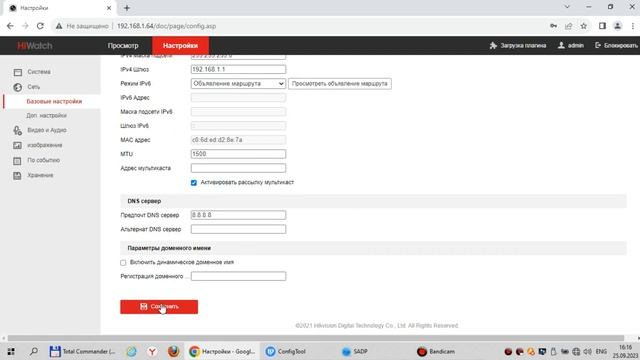Image resolution: width=640 pixels, height=360 pixels.
Task: Bookmark this page with star icon
Action: [584, 26]
